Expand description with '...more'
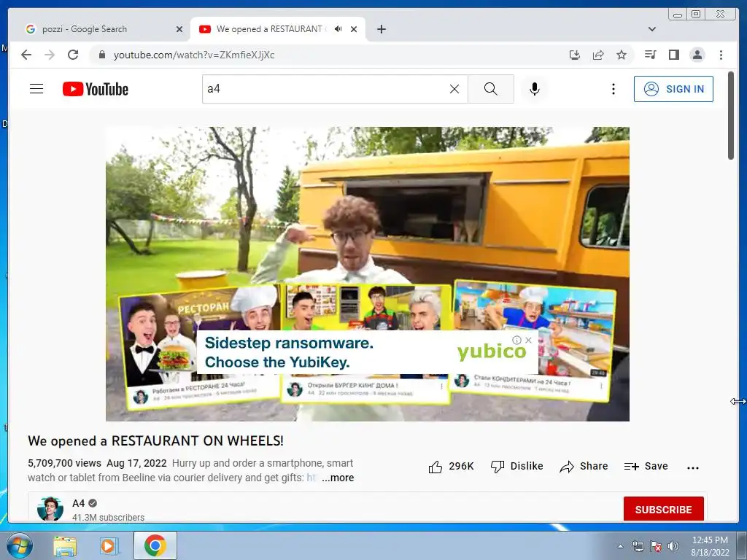The height and width of the screenshot is (560, 747). point(338,478)
